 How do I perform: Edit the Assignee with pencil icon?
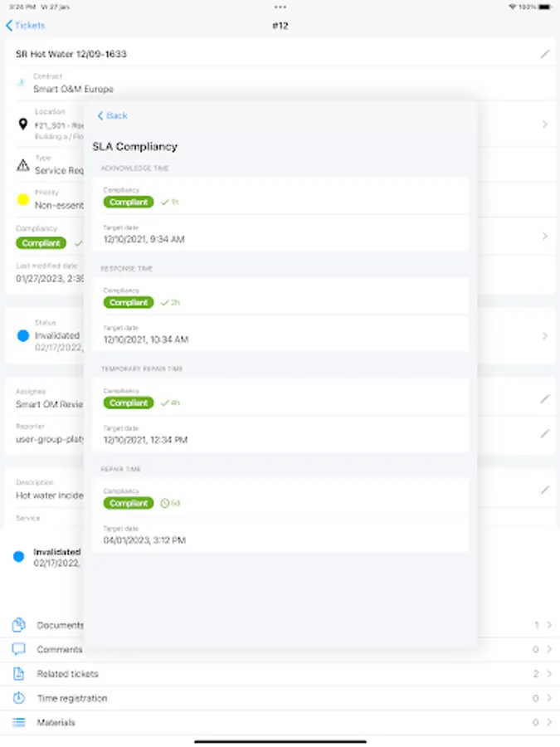[x=545, y=398]
